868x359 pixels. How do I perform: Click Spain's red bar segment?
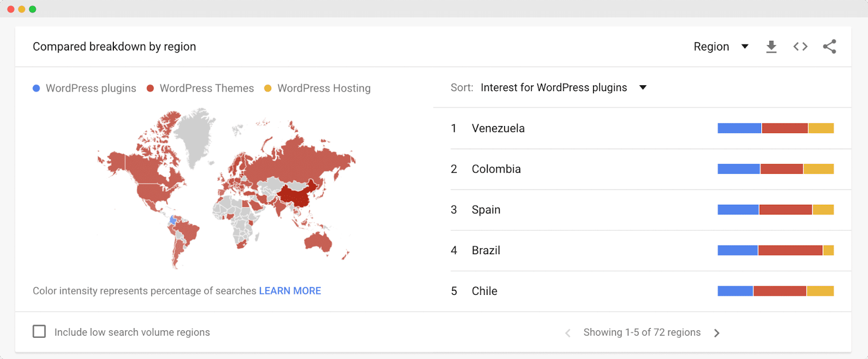pyautogui.click(x=786, y=210)
